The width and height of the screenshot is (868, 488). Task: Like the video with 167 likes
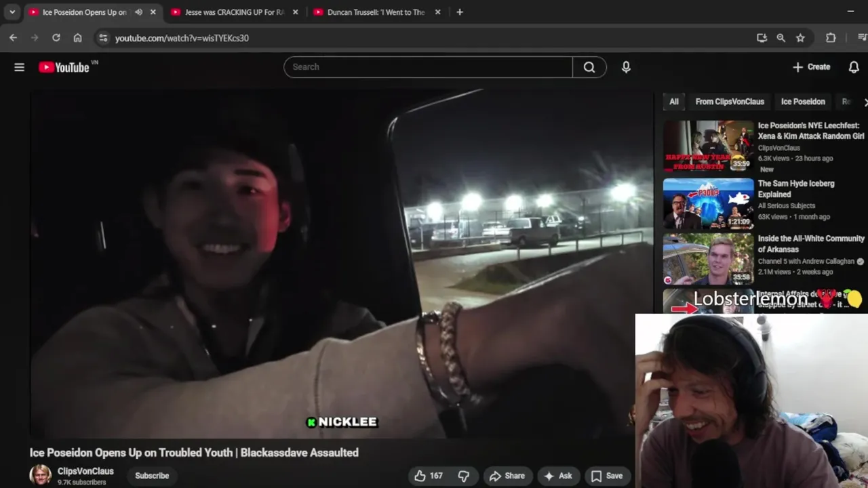pyautogui.click(x=429, y=476)
